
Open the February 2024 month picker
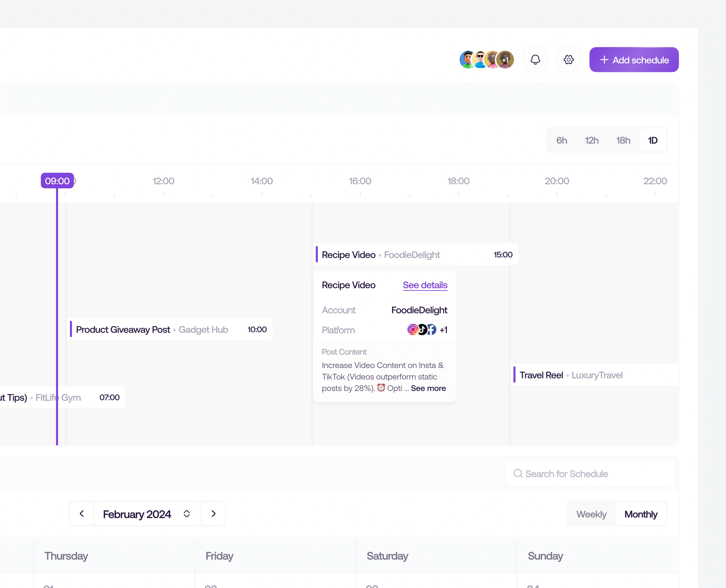(147, 514)
